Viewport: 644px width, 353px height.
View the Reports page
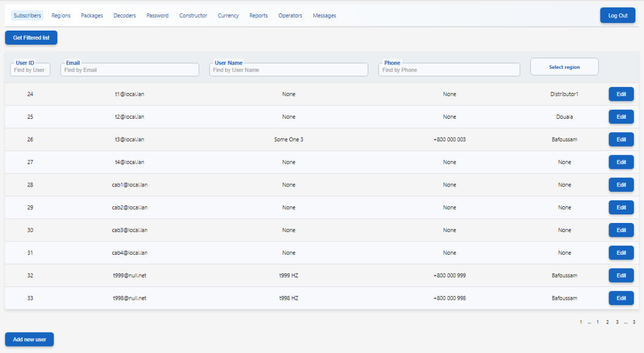pyautogui.click(x=259, y=16)
